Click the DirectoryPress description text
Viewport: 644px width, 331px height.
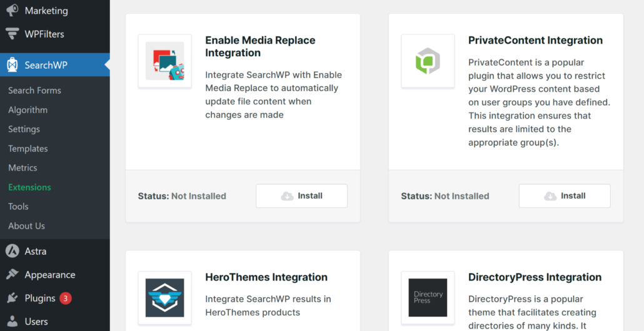532,312
